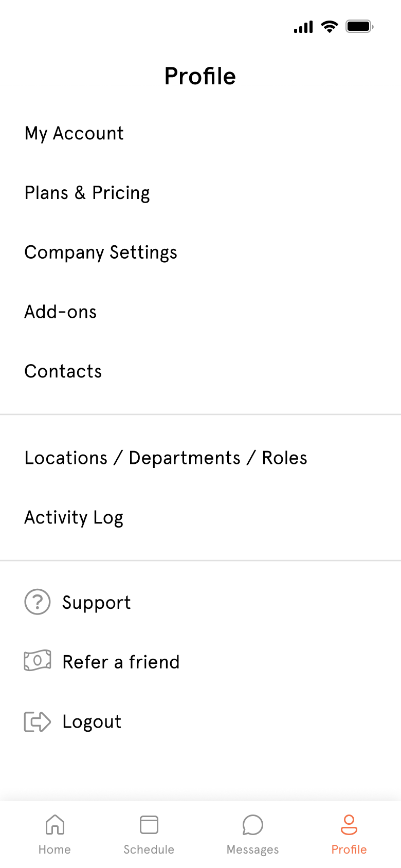
Task: Tap the Wi-Fi status icon
Action: click(x=329, y=26)
